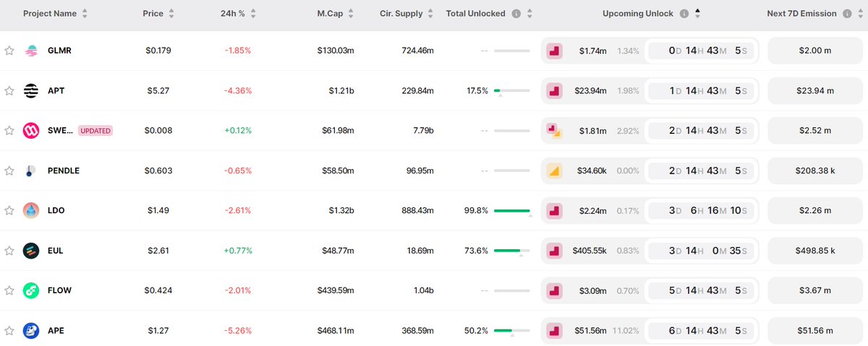
Task: Click the Upcoming Unlock column header
Action: [x=638, y=14]
